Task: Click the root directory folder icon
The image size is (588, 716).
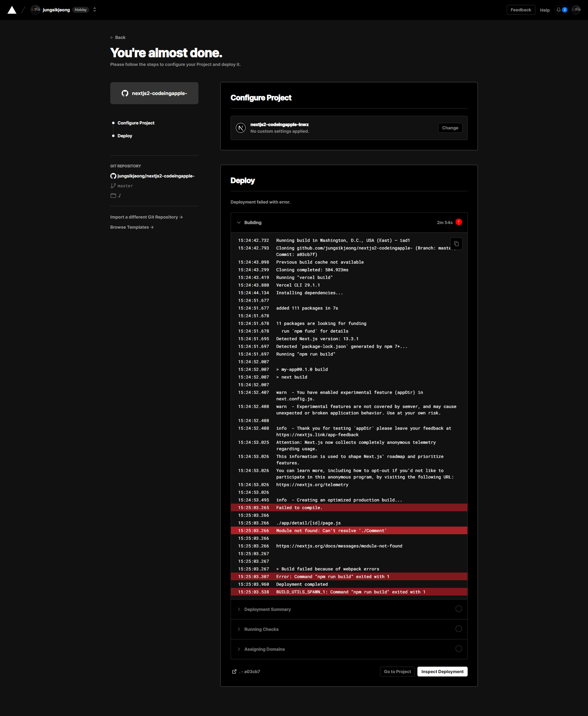Action: [113, 196]
